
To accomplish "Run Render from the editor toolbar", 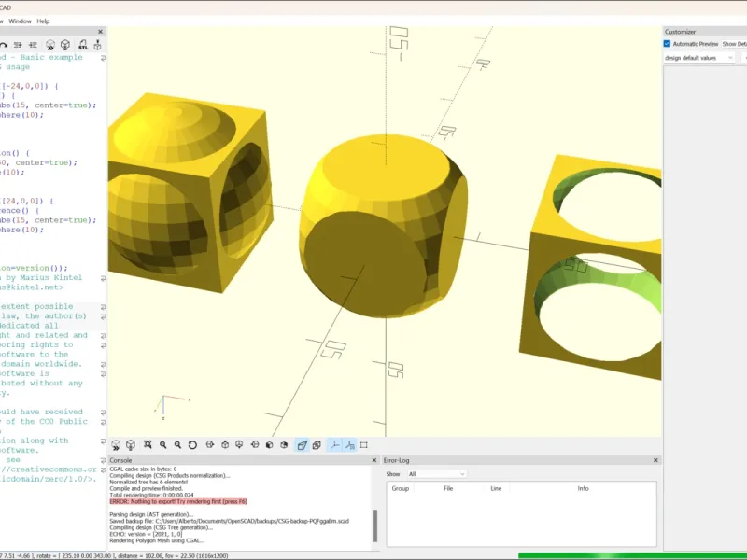I will (x=65, y=45).
